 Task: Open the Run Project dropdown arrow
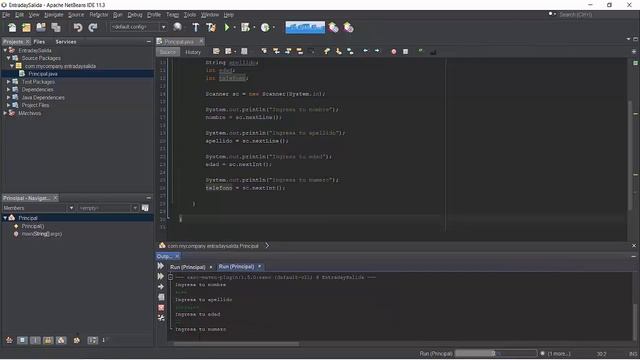[234, 27]
